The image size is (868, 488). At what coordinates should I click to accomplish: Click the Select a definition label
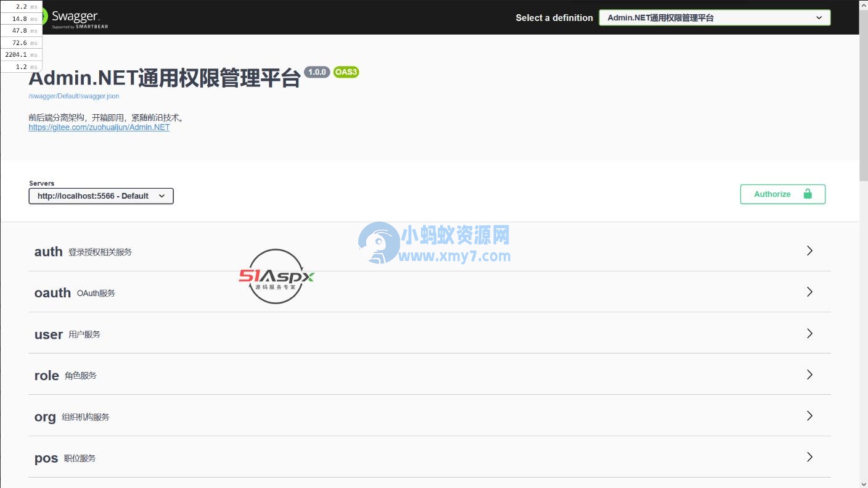(554, 18)
